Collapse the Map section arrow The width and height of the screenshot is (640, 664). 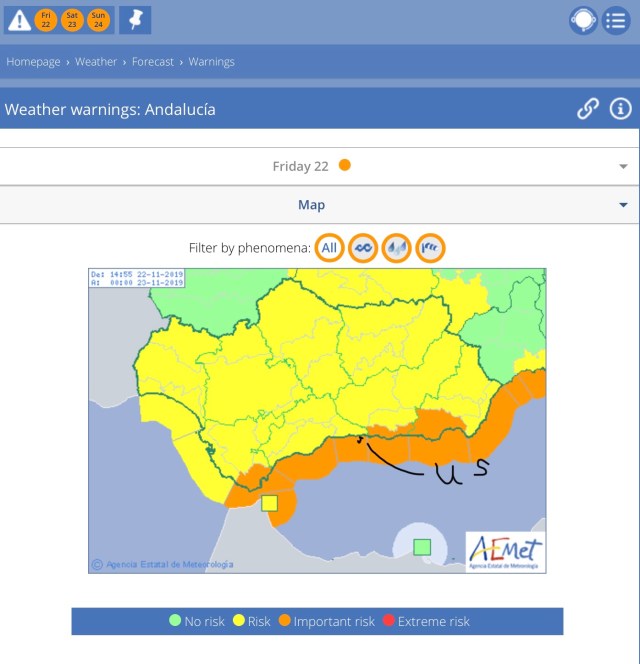pos(623,206)
